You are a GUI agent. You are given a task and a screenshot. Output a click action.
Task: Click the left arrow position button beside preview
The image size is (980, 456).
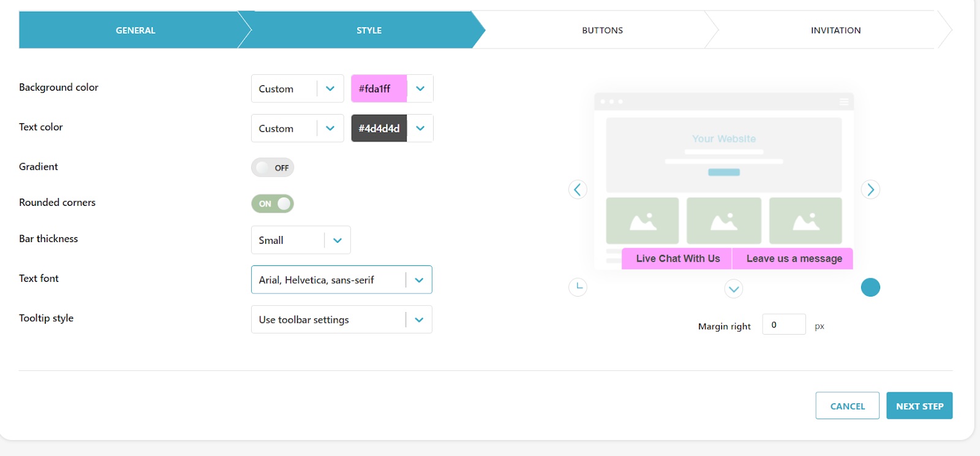[x=578, y=189]
